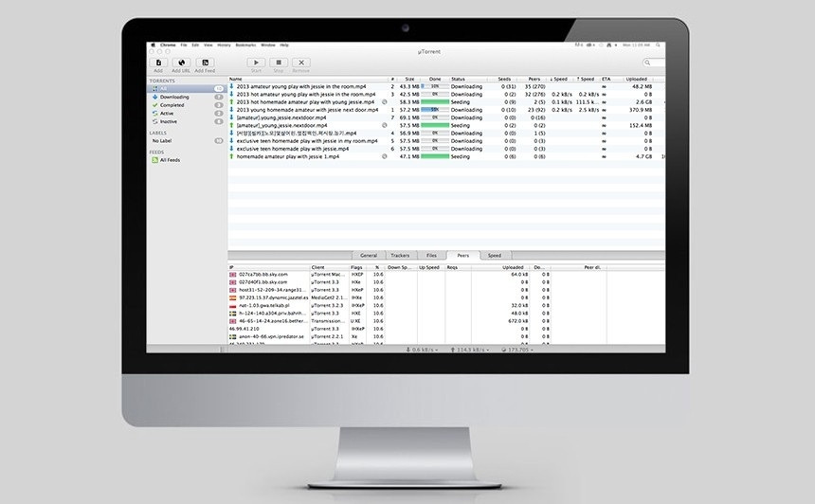Click the round icon on 58.3 MB row
Screen dimensions: 815x504
click(x=385, y=101)
